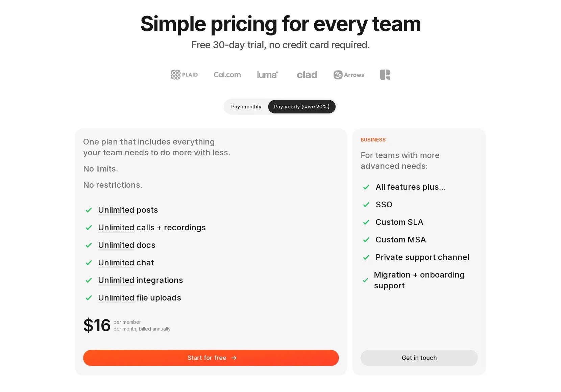The width and height of the screenshot is (561, 392).
Task: Select Pay yearly (save 20%) option
Action: [x=302, y=107]
